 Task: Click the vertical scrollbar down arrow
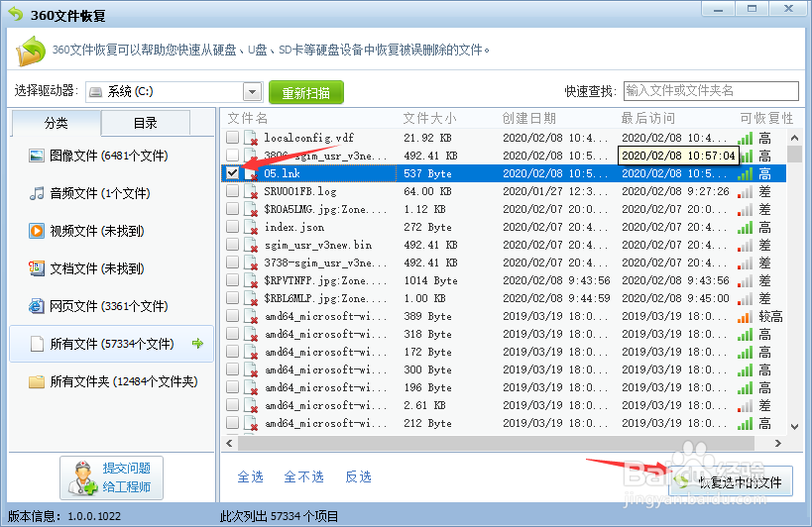(x=794, y=427)
